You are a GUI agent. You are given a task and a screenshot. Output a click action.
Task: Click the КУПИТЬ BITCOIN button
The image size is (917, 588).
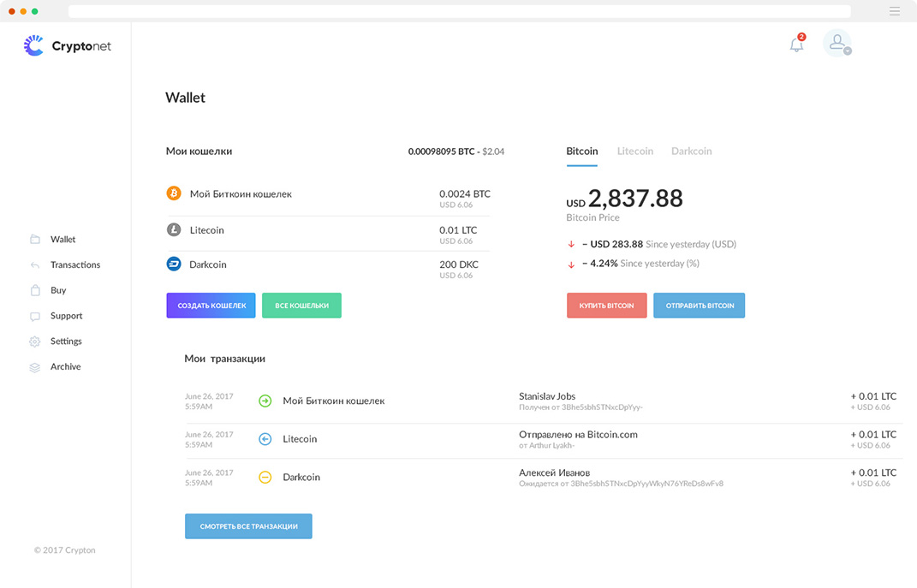606,305
